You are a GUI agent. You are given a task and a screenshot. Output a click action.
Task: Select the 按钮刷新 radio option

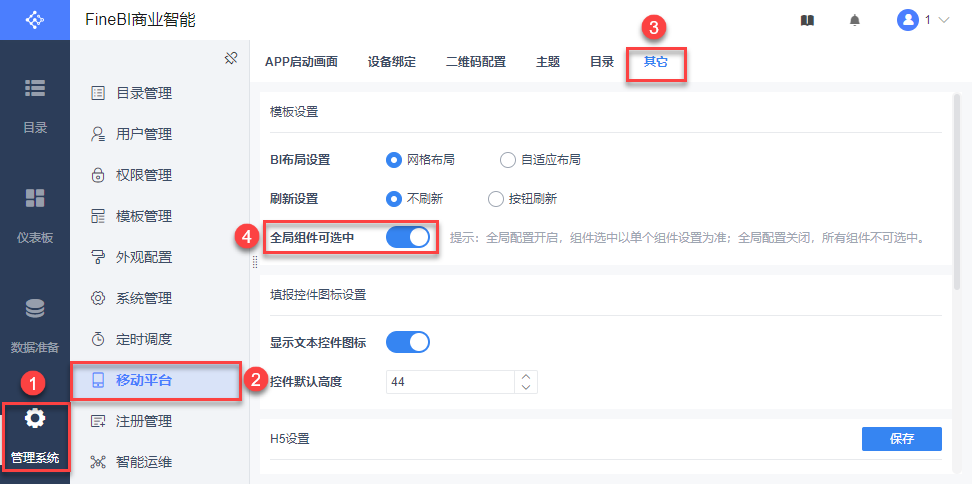tap(496, 199)
